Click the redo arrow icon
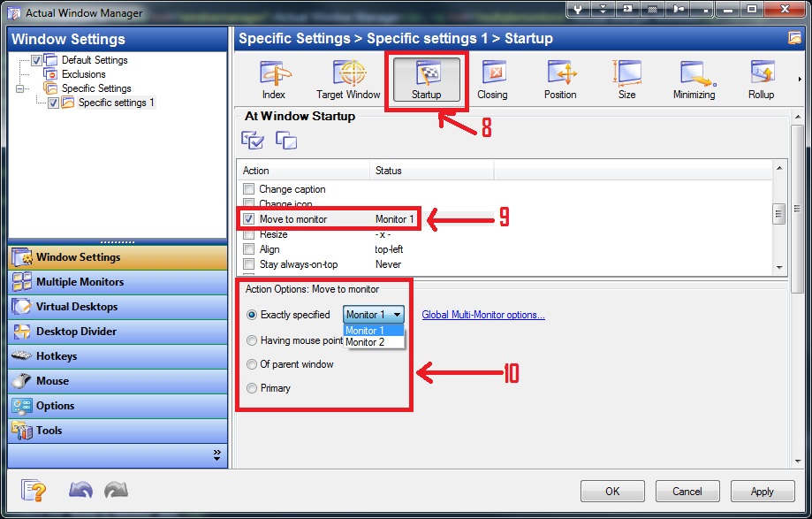812x519 pixels. pos(116,490)
